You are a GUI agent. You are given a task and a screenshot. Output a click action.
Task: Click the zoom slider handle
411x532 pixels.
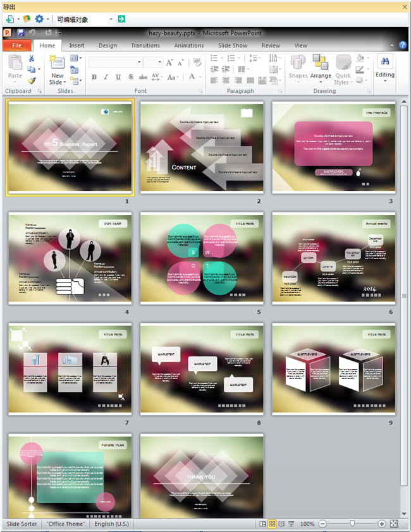tap(352, 524)
